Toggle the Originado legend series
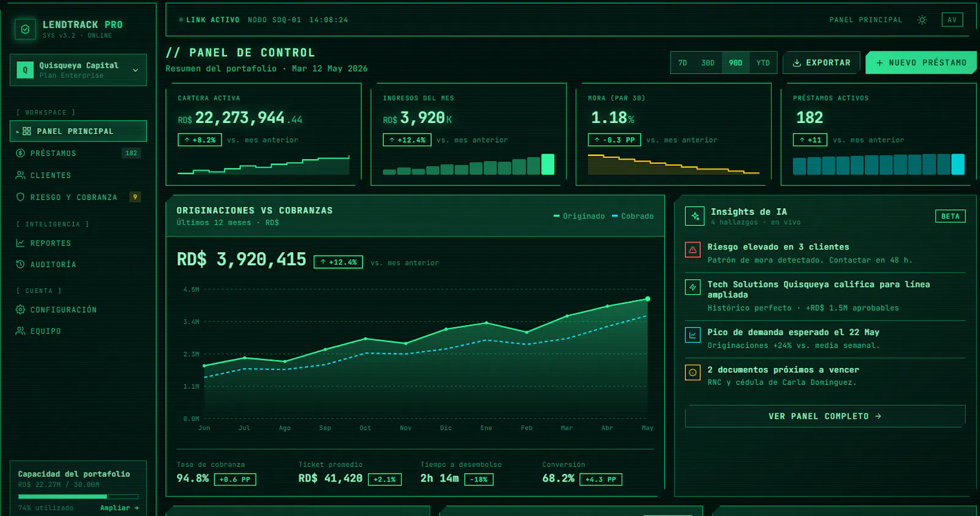The height and width of the screenshot is (516, 980). coord(579,216)
